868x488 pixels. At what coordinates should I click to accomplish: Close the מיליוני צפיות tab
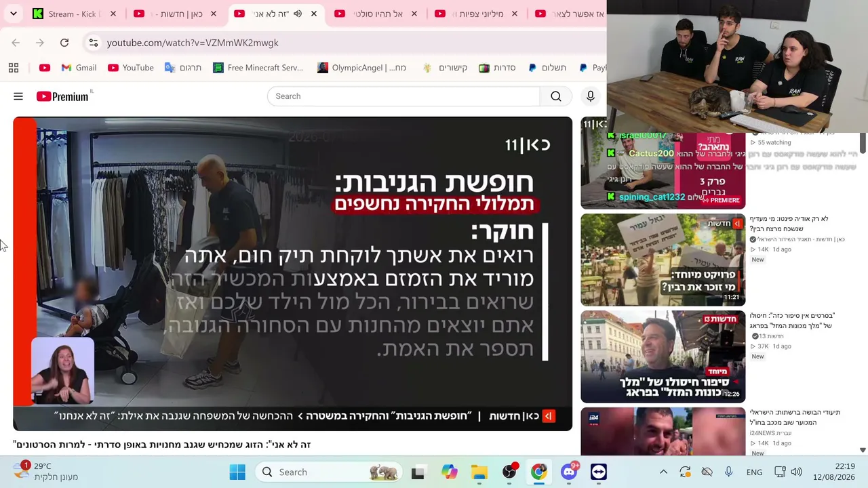[515, 14]
